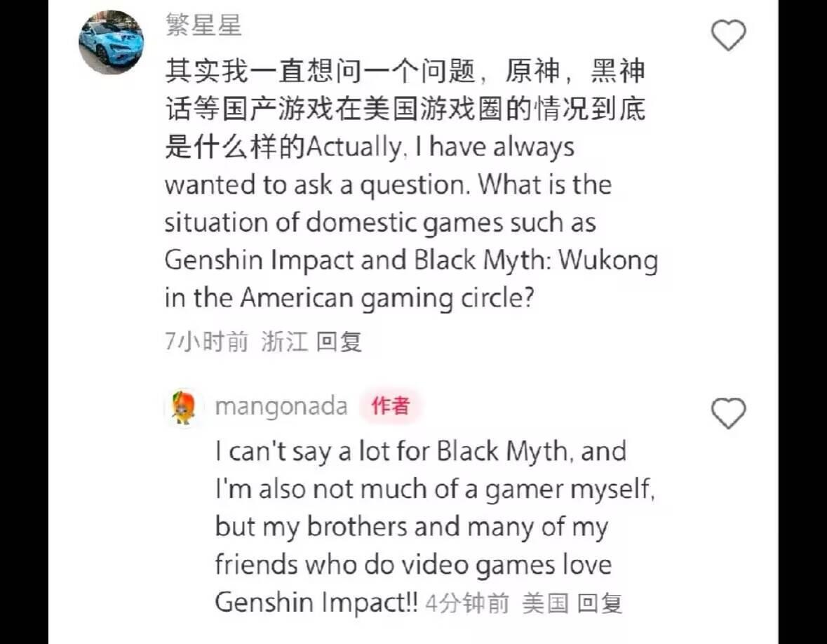Open the mangonada username profile
Screen dimensions: 827x644
pyautogui.click(x=282, y=407)
